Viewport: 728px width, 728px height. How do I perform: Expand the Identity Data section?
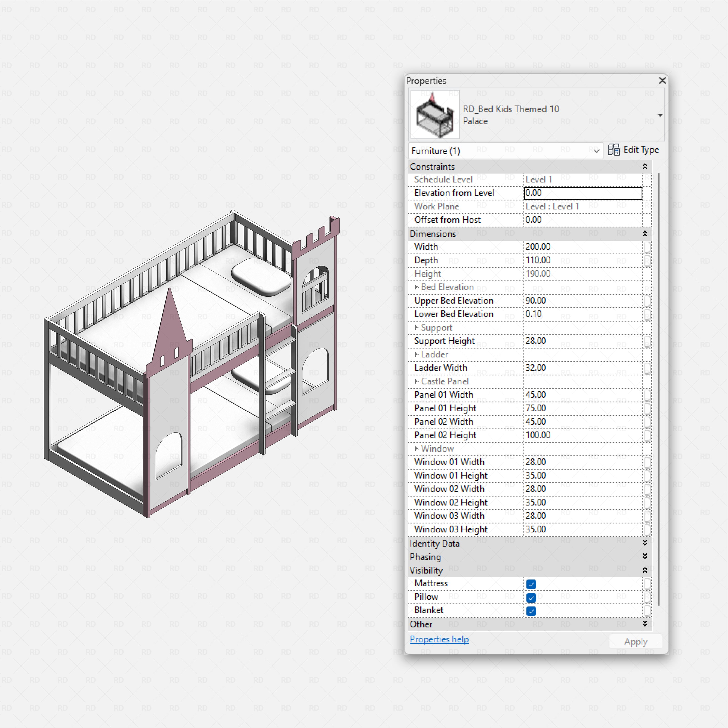click(645, 543)
